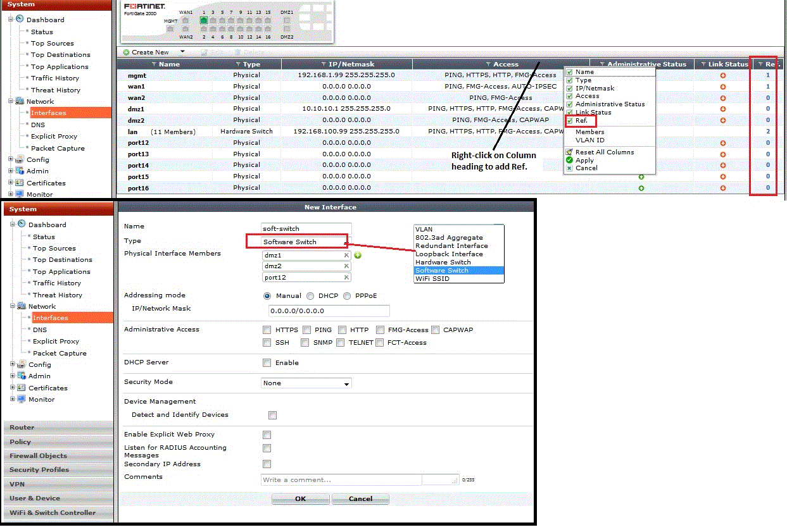Screen dimensions: 787x532
Task: Click Cancel at the bottom of the New Interface form
Action: (x=360, y=498)
